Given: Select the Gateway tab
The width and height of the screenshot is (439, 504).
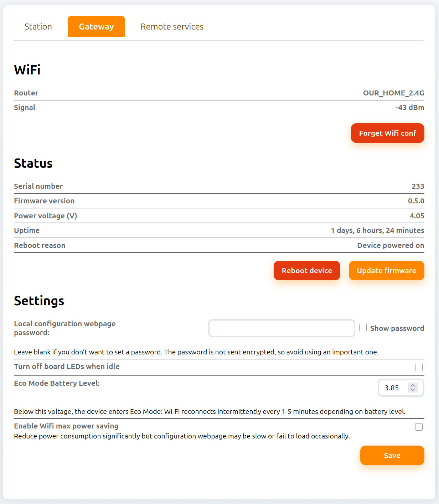Looking at the screenshot, I should (x=96, y=27).
